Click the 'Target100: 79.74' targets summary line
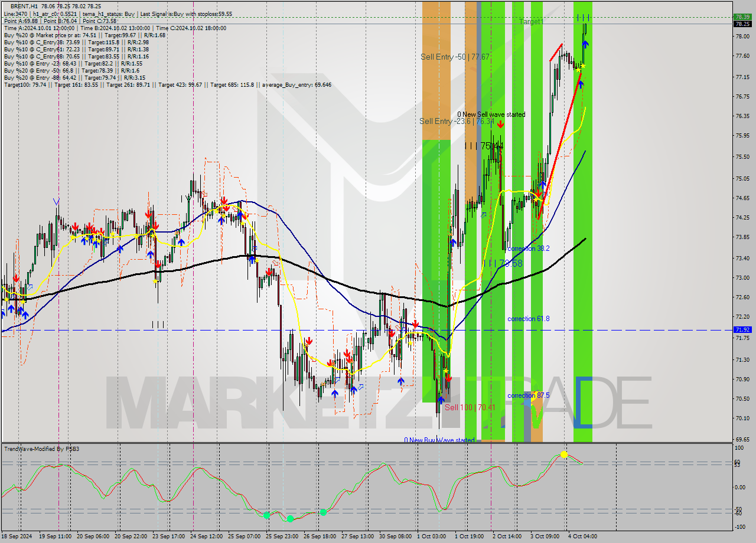 [x=168, y=84]
